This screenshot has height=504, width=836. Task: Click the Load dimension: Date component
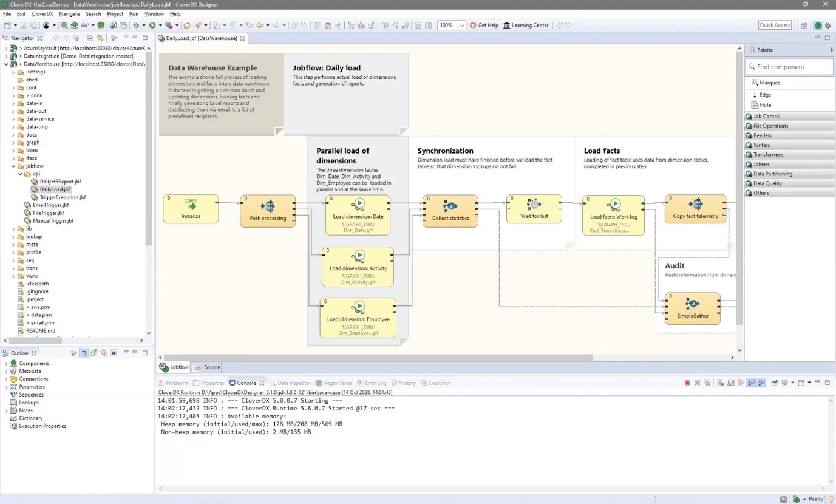coord(358,215)
